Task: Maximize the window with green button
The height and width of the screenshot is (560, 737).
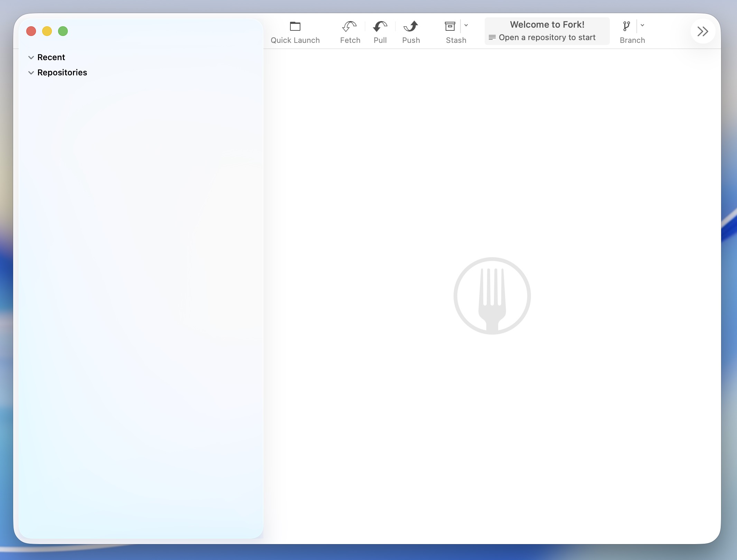Action: click(x=63, y=31)
